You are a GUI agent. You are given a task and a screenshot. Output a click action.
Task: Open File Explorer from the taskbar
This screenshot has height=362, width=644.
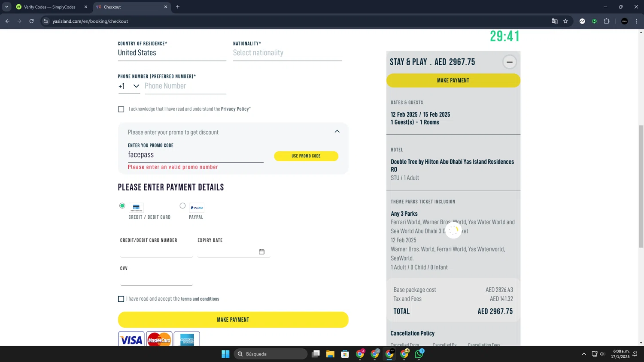pos(330,354)
